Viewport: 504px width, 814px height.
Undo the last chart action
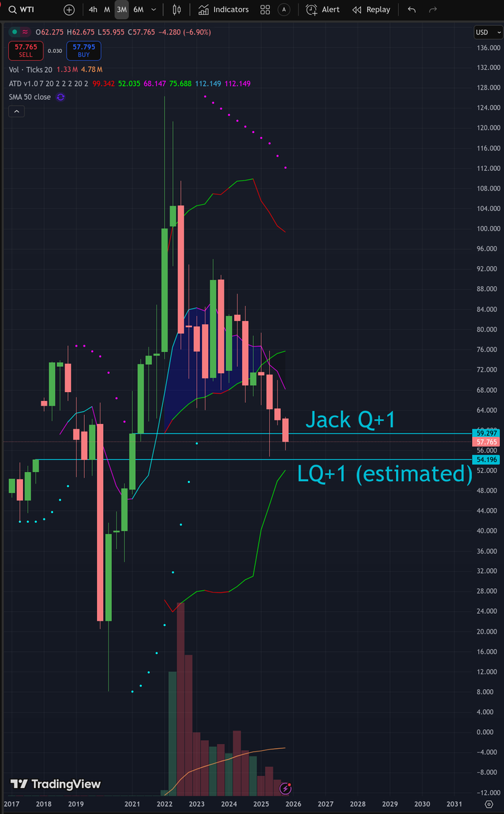click(412, 9)
